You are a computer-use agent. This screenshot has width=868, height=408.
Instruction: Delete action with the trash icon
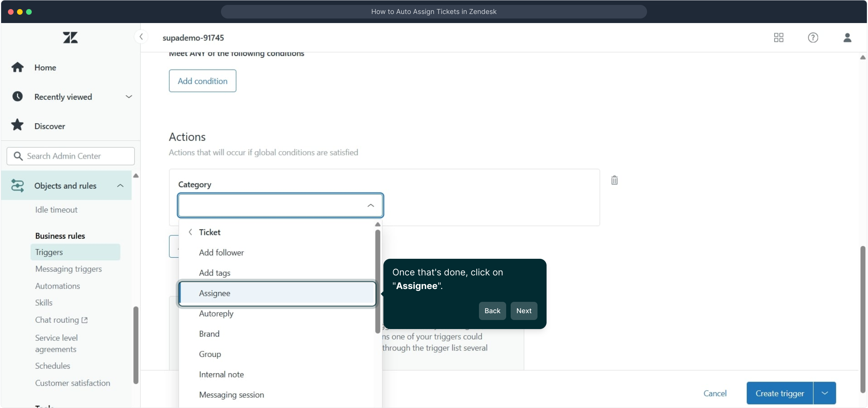click(x=615, y=180)
